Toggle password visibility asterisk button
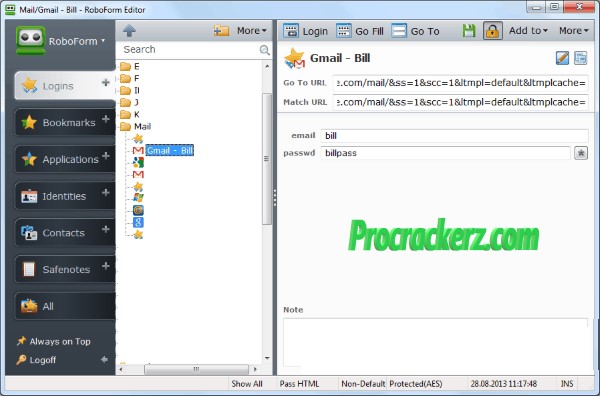Viewport: 600px width, 396px height. (x=581, y=153)
